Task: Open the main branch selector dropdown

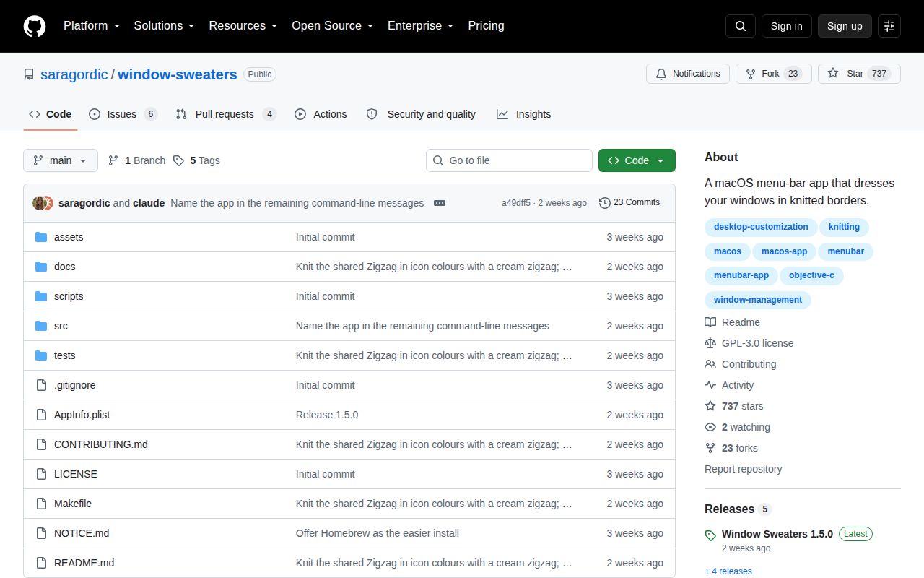Action: coord(61,160)
